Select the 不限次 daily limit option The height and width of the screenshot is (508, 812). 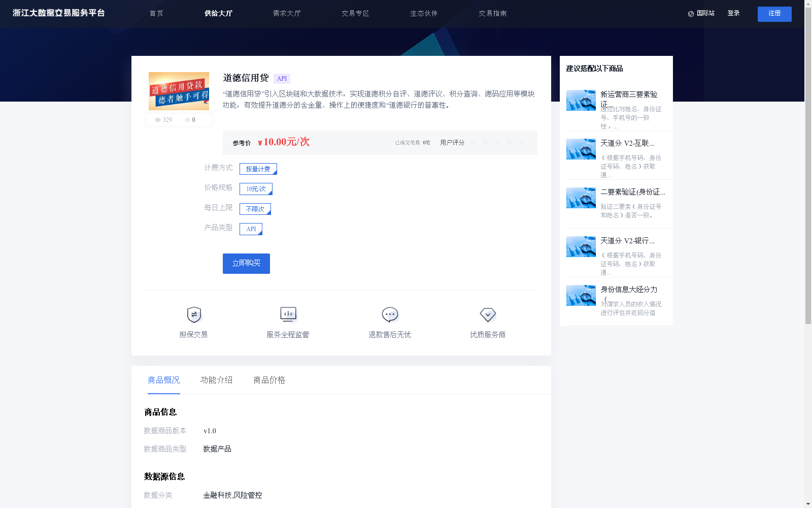click(255, 209)
